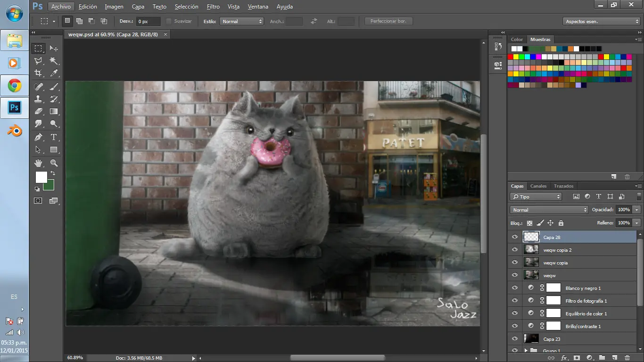Activate the Path Selection tool
Viewport: 644px width, 362px height.
click(x=39, y=149)
